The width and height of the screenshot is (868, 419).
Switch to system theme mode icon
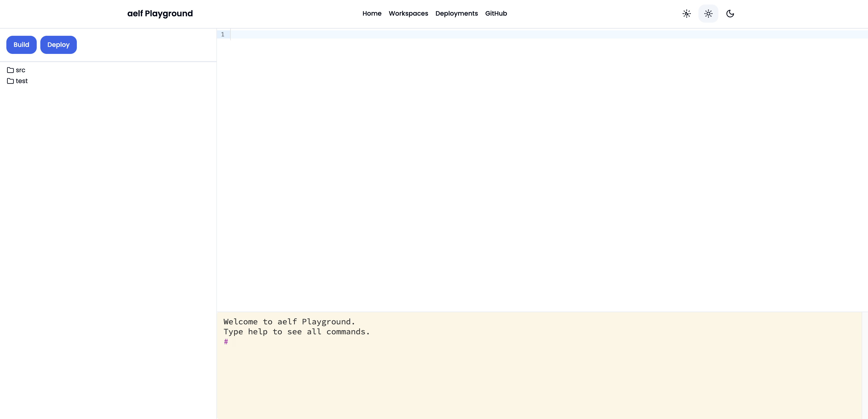pyautogui.click(x=687, y=13)
